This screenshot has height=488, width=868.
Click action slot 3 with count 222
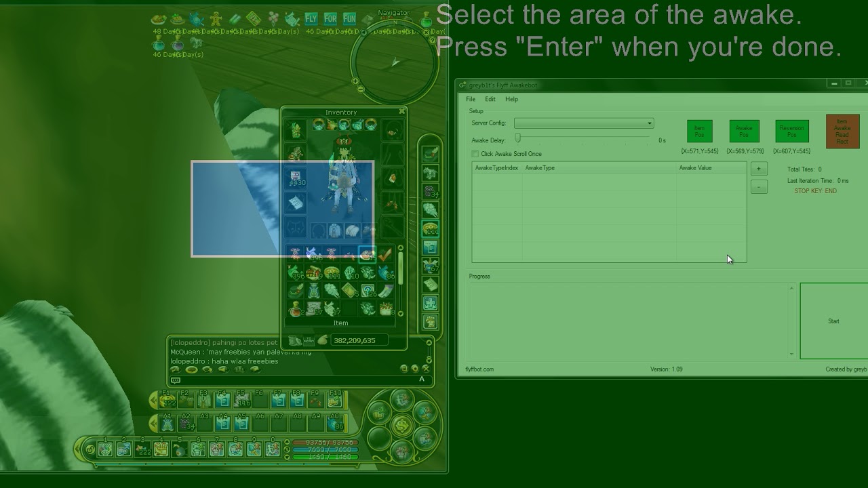pyautogui.click(x=142, y=449)
